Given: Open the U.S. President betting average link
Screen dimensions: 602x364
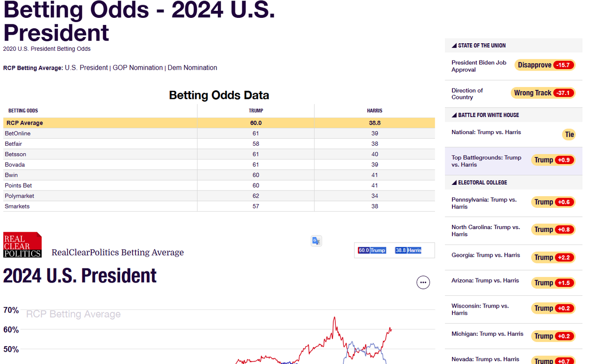Looking at the screenshot, I should 86,68.
